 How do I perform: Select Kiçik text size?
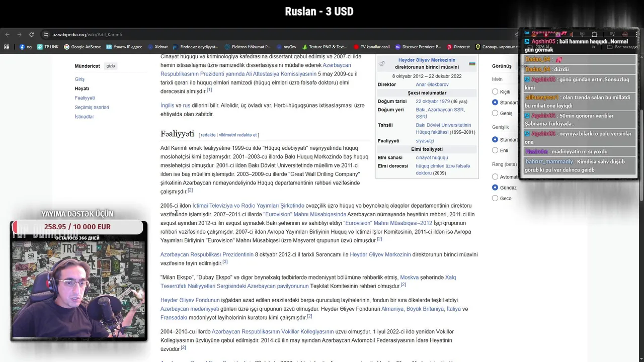(x=495, y=92)
